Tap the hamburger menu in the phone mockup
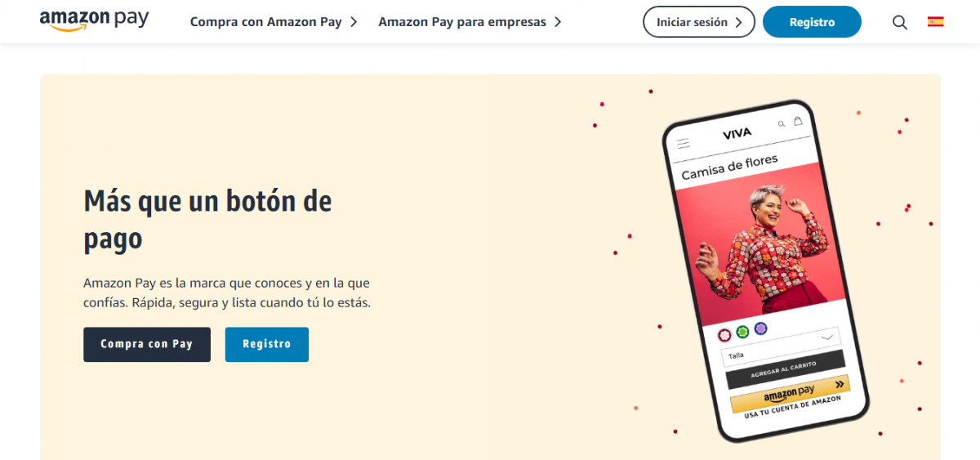The height and width of the screenshot is (460, 980). [x=684, y=143]
